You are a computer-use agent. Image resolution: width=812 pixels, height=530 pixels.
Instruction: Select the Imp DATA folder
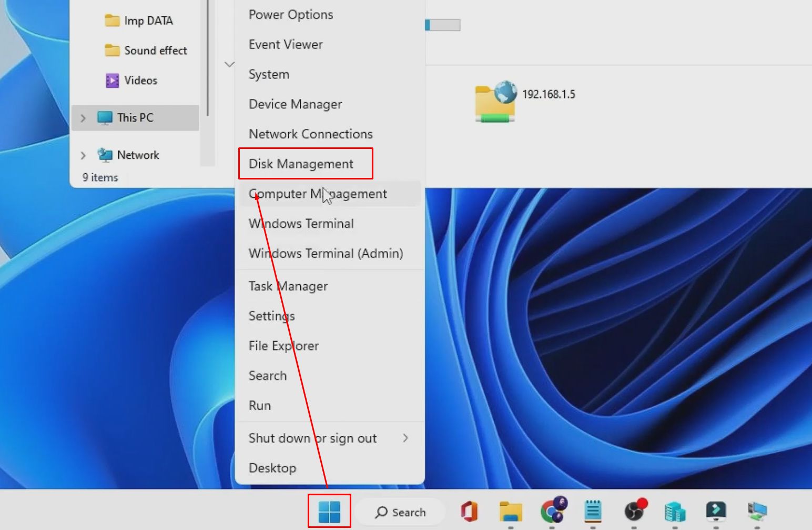pos(148,21)
